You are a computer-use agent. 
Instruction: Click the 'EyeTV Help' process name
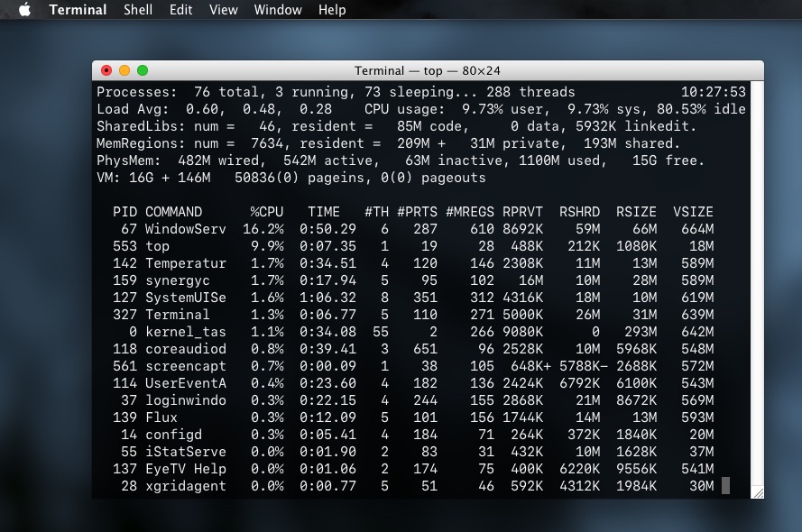tap(185, 469)
